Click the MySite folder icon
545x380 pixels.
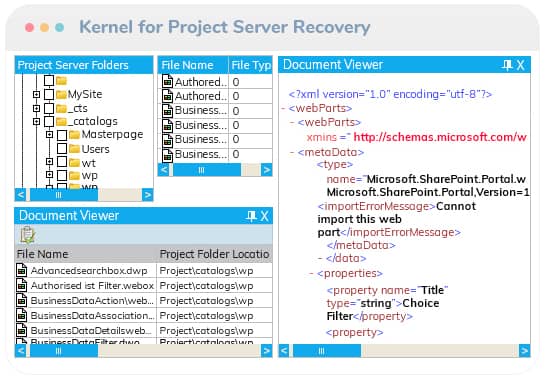(62, 94)
